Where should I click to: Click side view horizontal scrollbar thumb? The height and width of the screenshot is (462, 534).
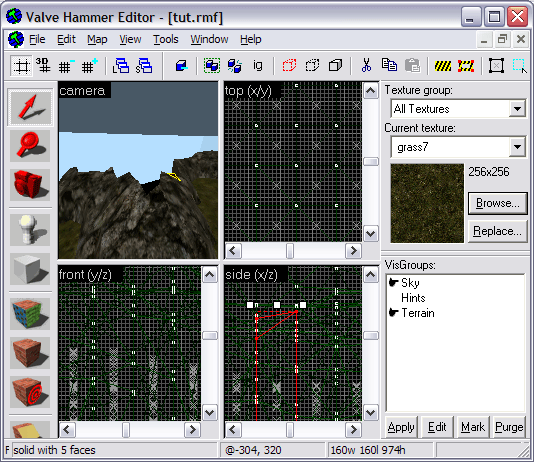(290, 430)
